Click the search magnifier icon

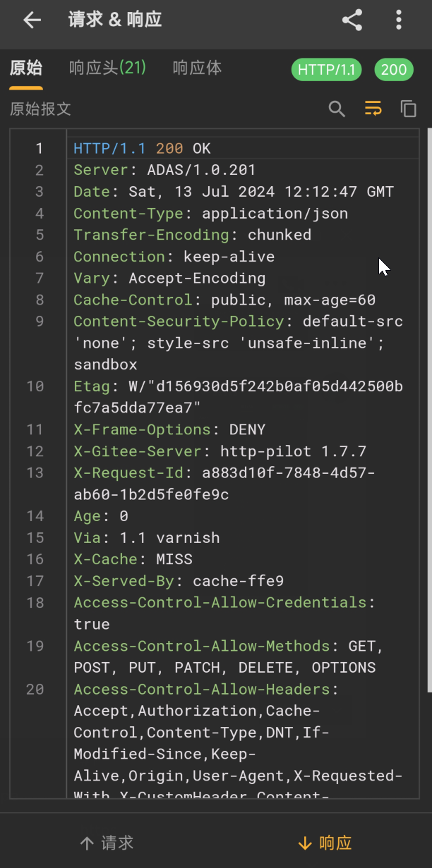(x=337, y=109)
